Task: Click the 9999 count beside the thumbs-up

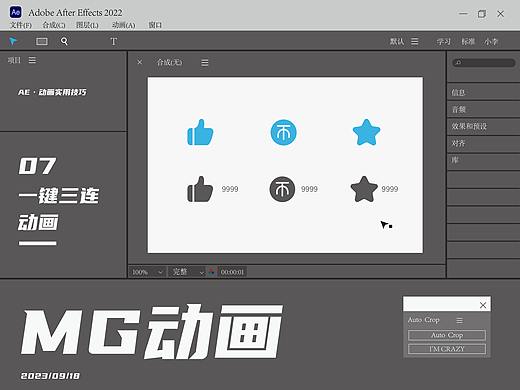Action: [230, 189]
